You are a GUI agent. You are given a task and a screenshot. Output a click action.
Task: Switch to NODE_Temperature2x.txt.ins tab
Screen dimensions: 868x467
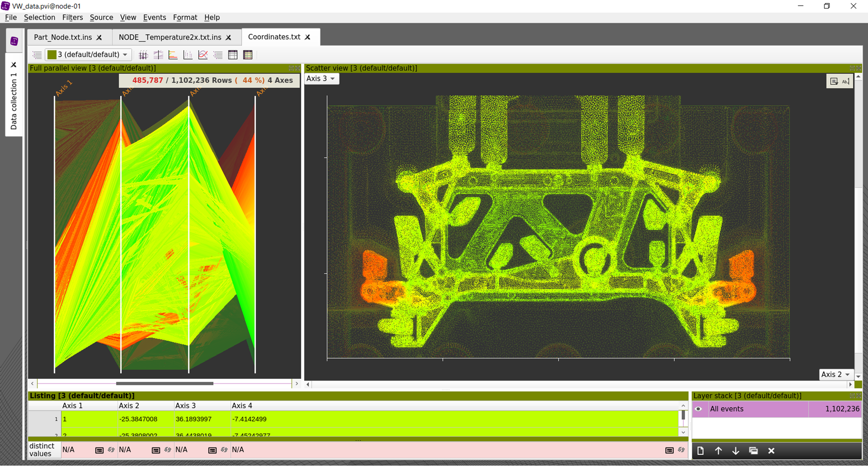(x=170, y=37)
